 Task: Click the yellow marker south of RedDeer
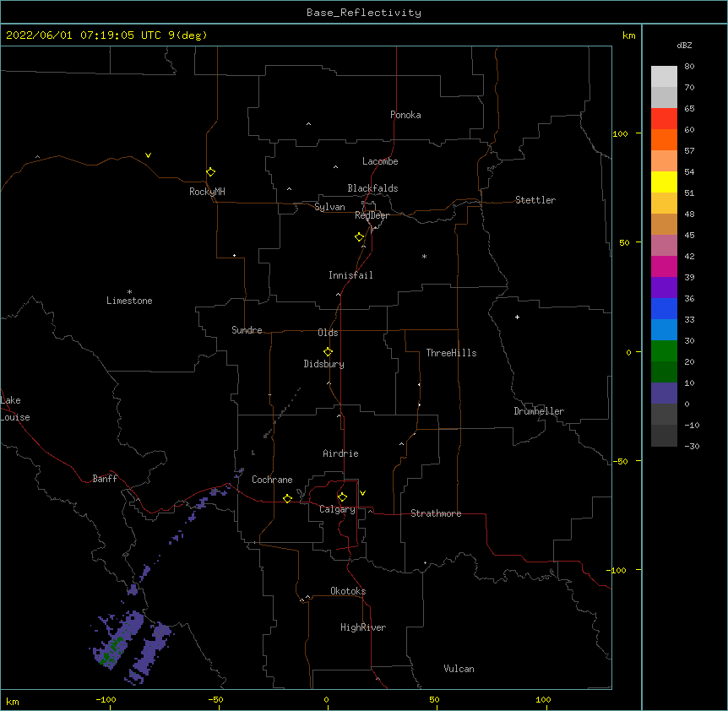pos(360,237)
